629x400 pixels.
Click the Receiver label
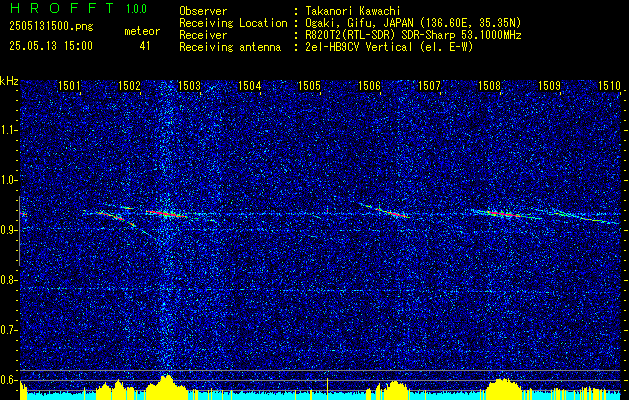pos(203,35)
